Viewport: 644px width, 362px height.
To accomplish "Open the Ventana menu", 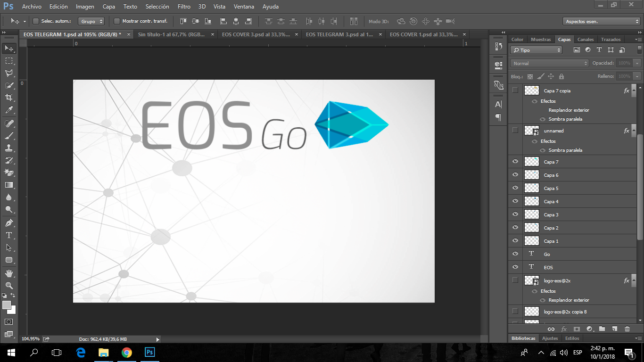I will tap(244, 7).
